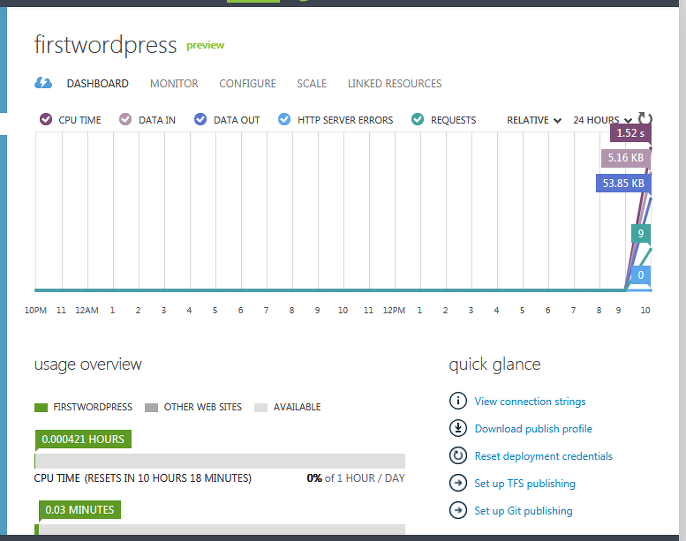The width and height of the screenshot is (686, 541).
Task: Click the CPU TIME resets in 10 hours text
Action: [x=143, y=478]
